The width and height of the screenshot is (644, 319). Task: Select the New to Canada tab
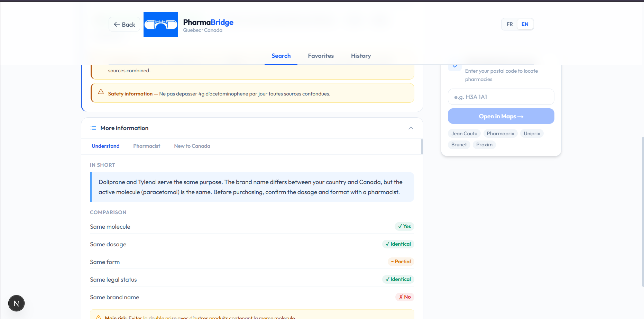pos(192,146)
